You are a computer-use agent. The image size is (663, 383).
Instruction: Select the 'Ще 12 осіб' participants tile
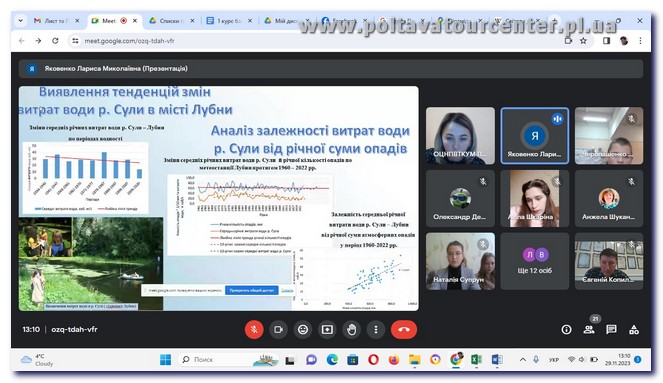coord(534,261)
